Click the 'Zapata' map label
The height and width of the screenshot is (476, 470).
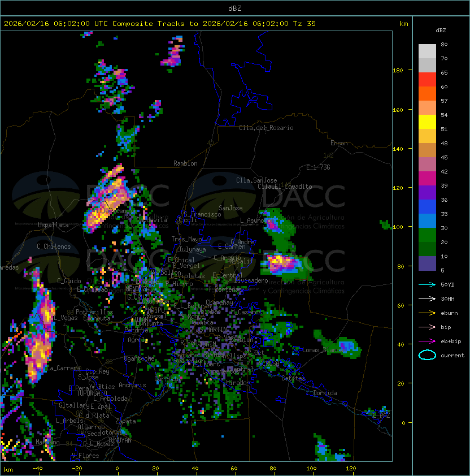[x=125, y=421]
